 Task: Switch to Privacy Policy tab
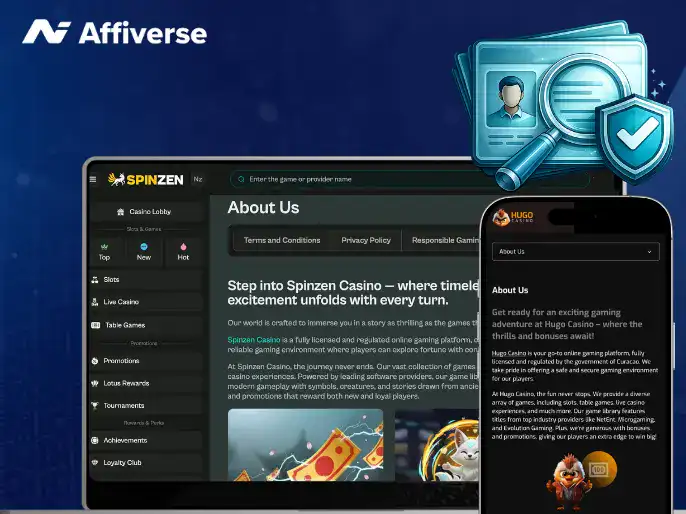click(366, 240)
